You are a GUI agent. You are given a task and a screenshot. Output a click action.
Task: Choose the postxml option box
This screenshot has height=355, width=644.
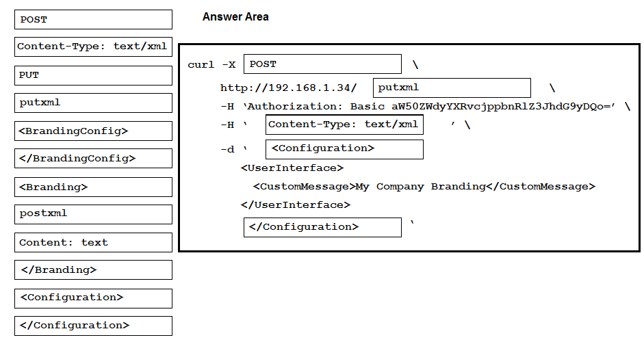pyautogui.click(x=93, y=214)
